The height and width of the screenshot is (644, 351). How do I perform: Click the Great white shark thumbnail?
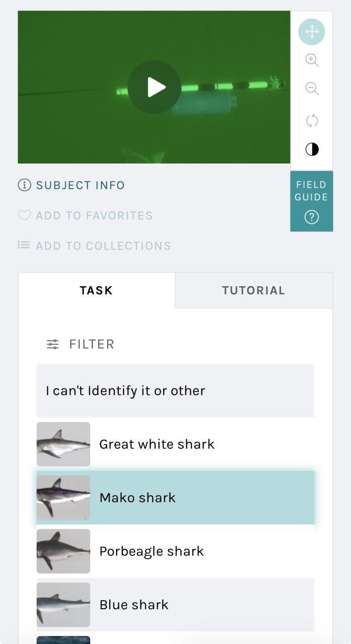63,444
